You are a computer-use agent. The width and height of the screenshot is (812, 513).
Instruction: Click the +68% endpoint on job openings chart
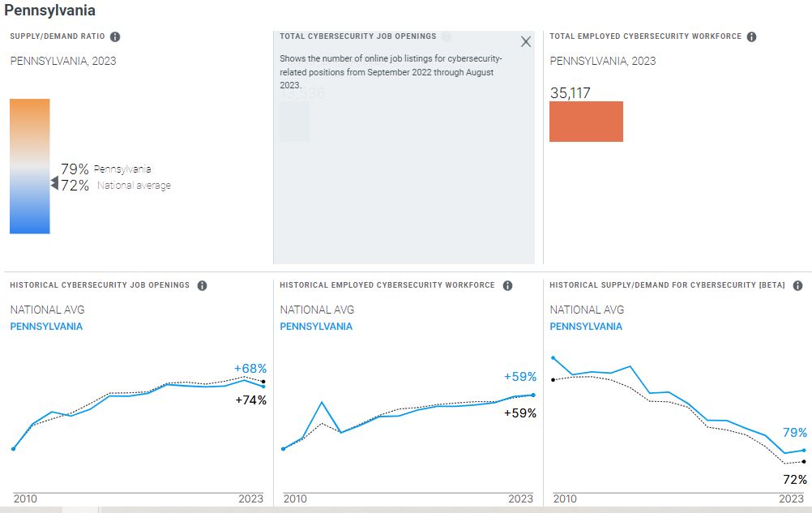click(x=263, y=386)
